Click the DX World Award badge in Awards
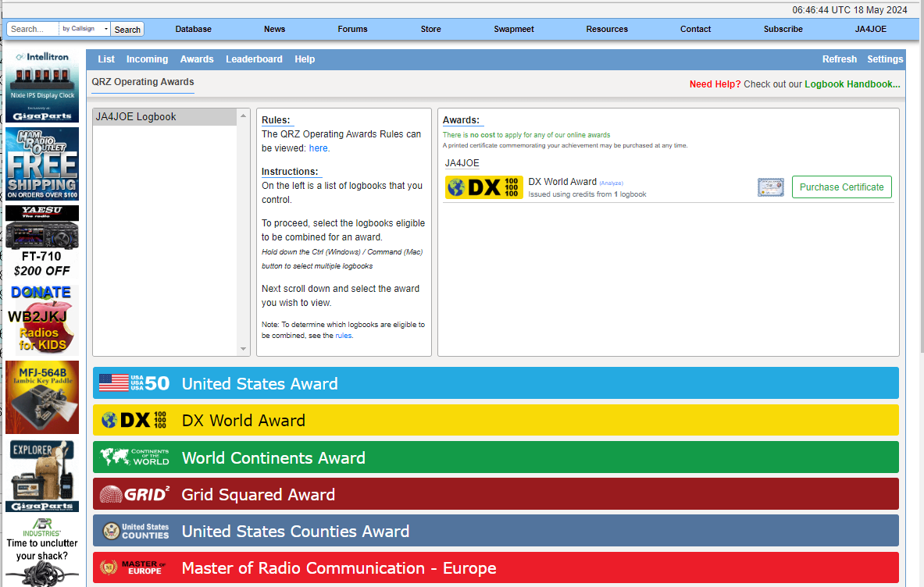This screenshot has width=924, height=587. click(483, 187)
